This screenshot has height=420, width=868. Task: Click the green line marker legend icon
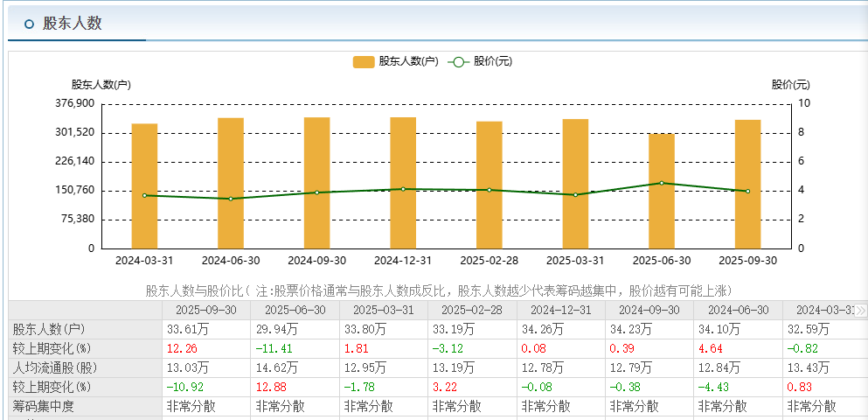(x=458, y=61)
